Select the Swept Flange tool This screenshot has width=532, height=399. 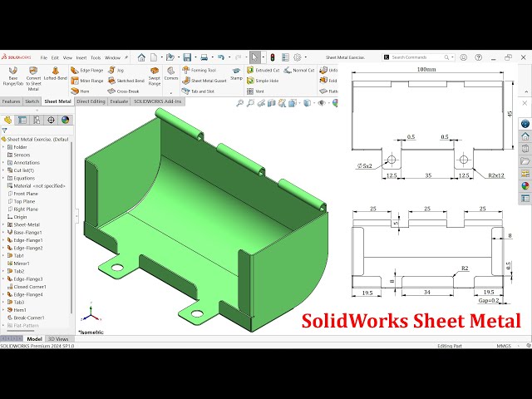point(155,76)
